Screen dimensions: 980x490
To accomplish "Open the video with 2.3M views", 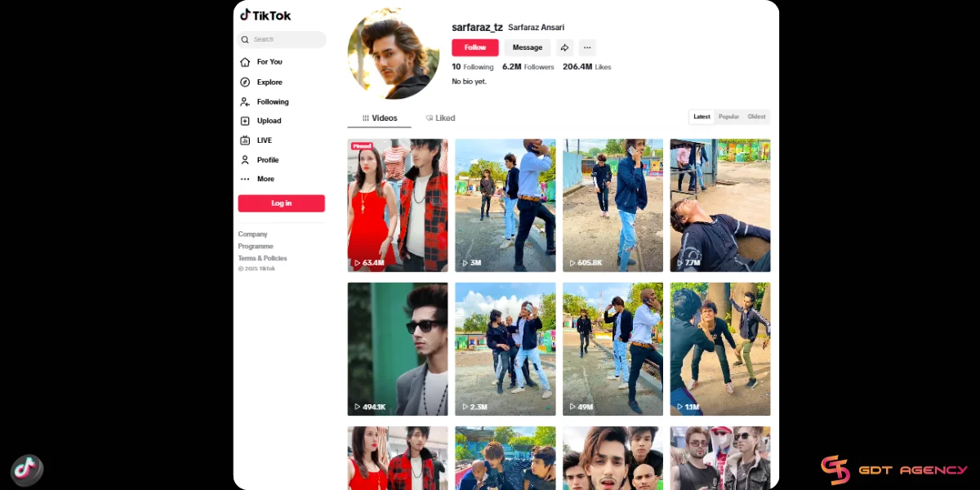I will (506, 349).
